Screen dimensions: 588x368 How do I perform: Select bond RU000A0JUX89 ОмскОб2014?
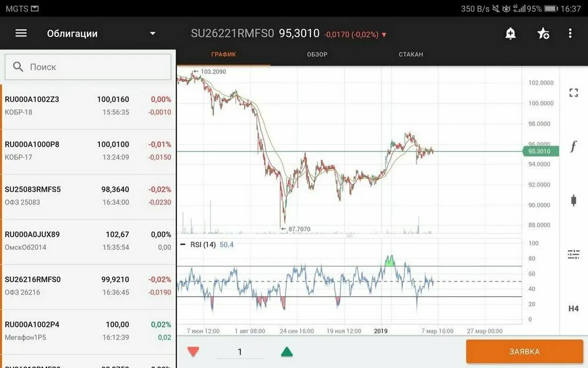tap(88, 241)
